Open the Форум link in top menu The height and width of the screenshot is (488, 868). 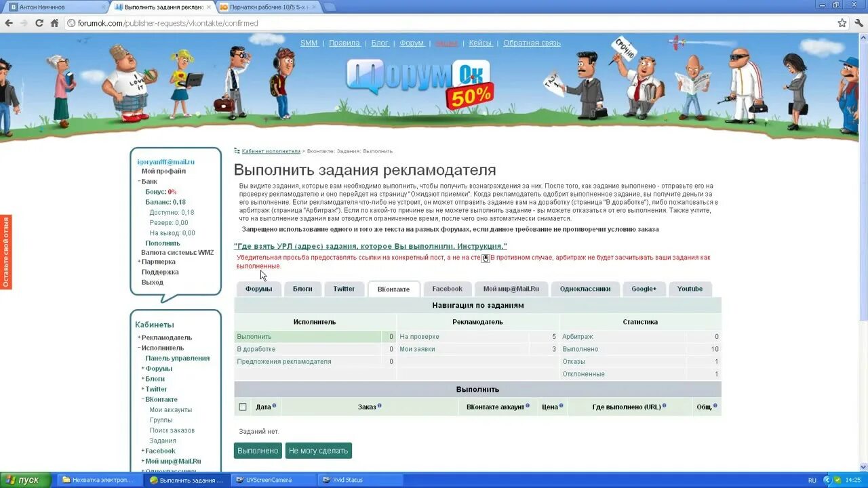point(412,43)
